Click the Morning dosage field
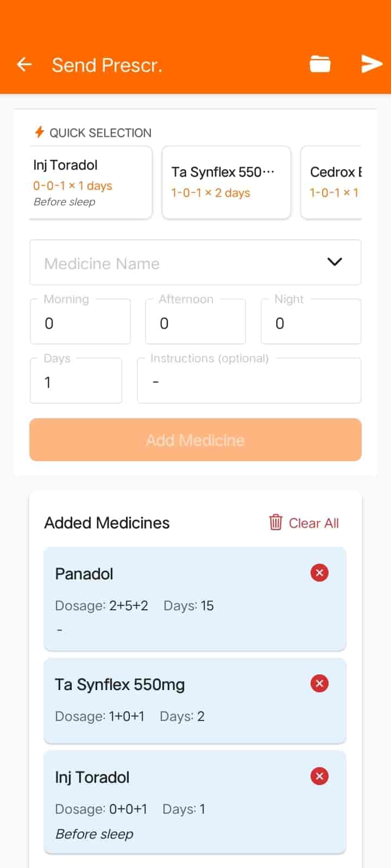 80,321
